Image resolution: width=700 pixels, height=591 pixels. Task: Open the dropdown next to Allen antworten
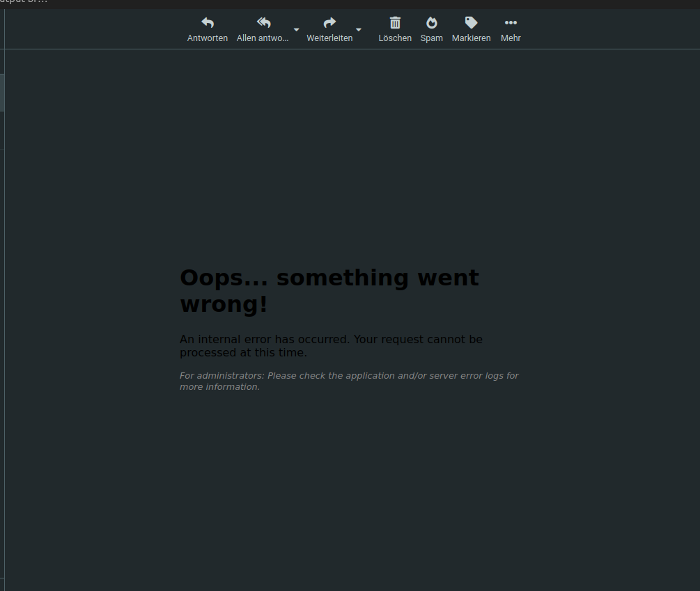click(x=297, y=30)
